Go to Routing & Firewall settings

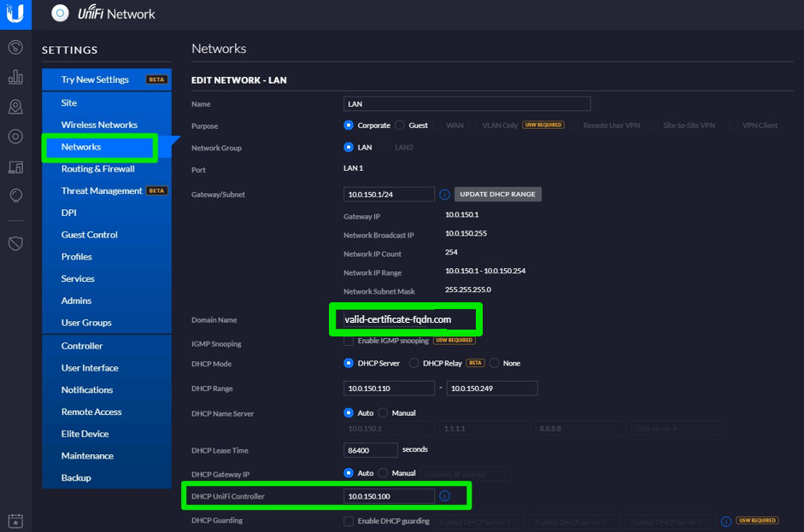[x=97, y=169]
